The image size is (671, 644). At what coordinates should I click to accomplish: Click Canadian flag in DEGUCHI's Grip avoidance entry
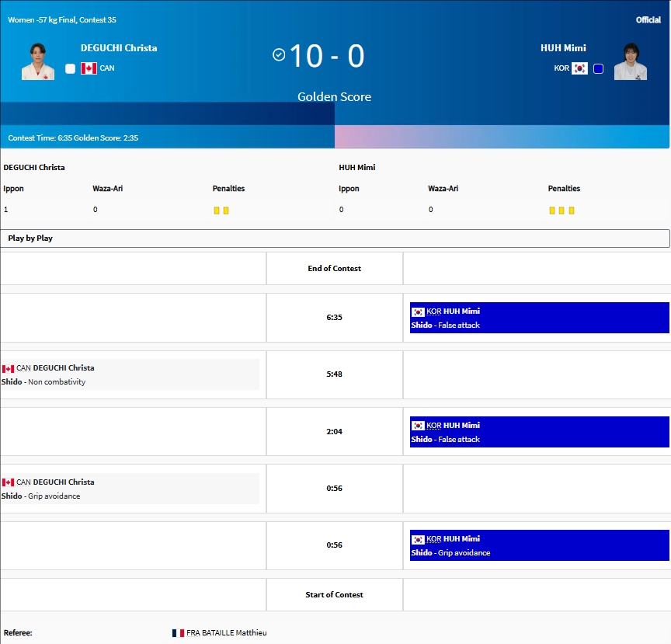click(9, 482)
